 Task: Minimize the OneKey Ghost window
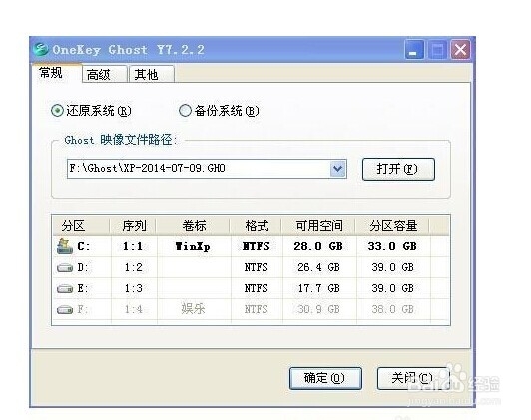414,50
